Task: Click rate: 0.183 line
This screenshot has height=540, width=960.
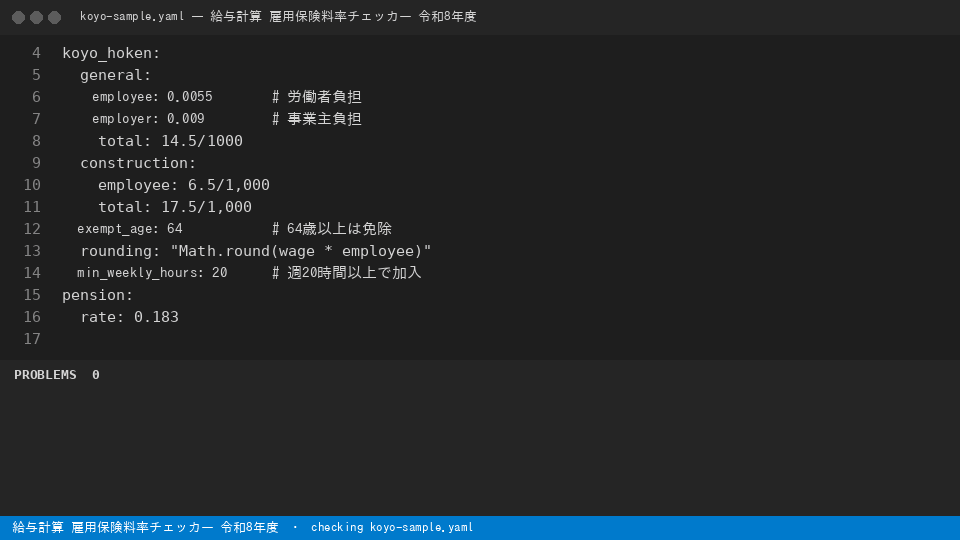Action: click(x=129, y=317)
